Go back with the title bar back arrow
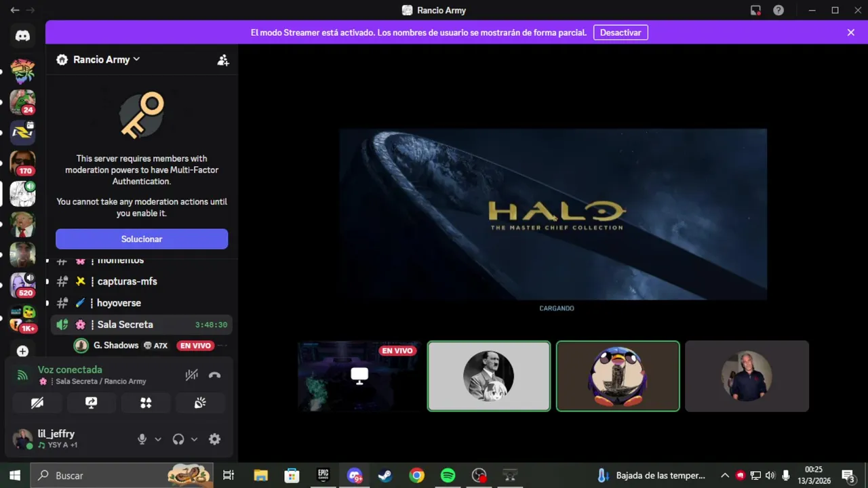Viewport: 868px width, 488px height. pyautogui.click(x=14, y=10)
